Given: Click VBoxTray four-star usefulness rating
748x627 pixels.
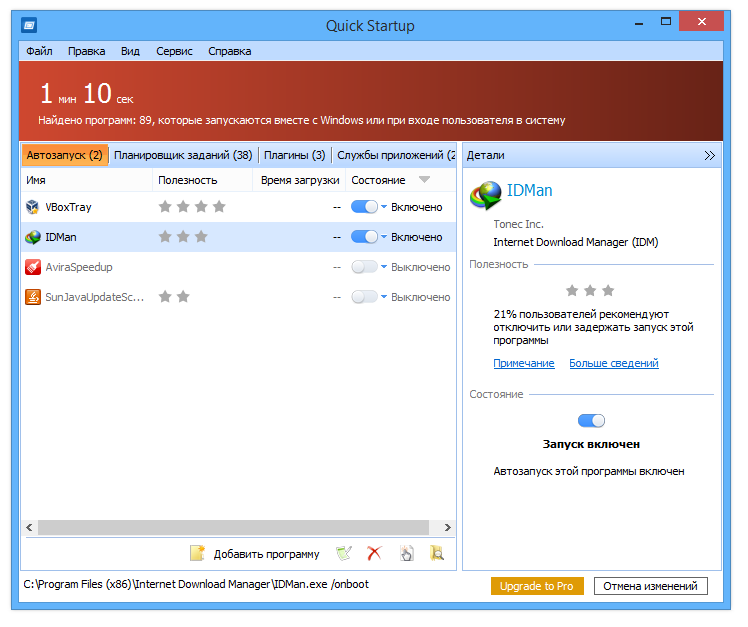Looking at the screenshot, I should 192,207.
